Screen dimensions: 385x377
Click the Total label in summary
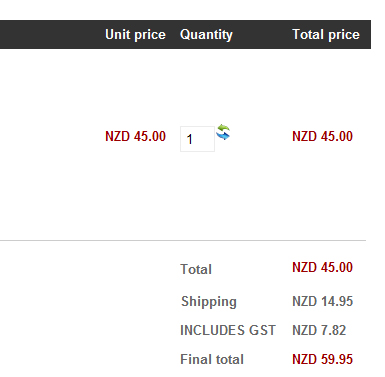pos(196,269)
